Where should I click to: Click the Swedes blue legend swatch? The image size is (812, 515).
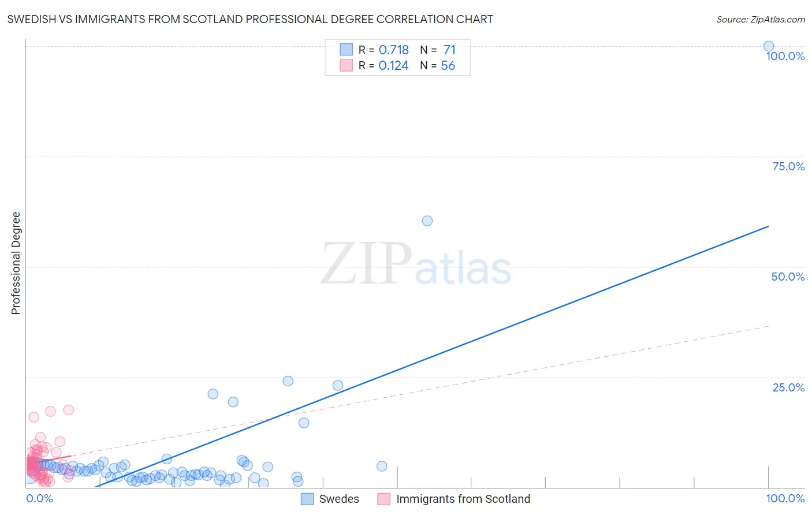pos(307,499)
